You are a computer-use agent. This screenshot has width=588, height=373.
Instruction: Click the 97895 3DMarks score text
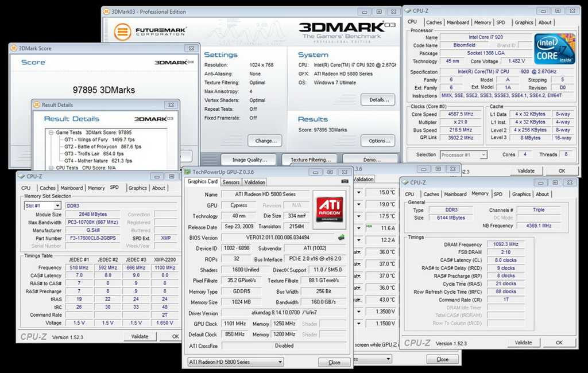[104, 90]
